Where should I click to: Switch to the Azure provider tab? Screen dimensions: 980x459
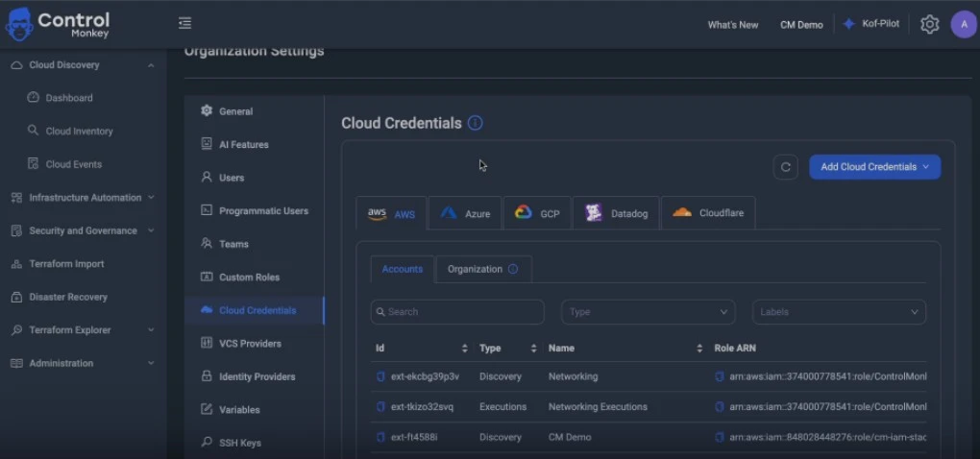point(465,213)
